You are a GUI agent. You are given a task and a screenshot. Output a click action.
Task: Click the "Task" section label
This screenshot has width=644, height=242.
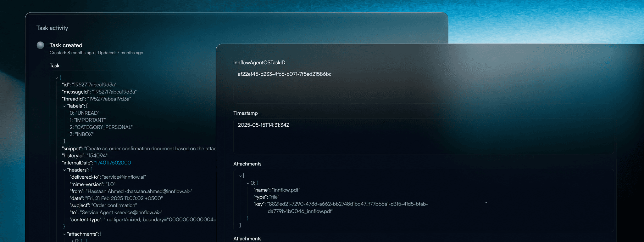point(54,66)
